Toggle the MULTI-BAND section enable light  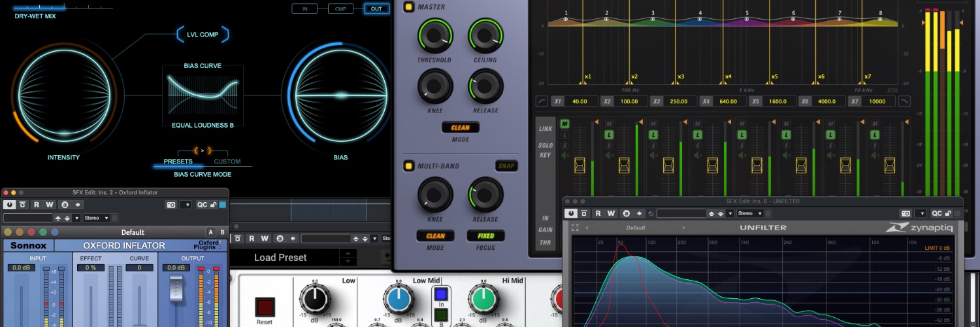[408, 165]
